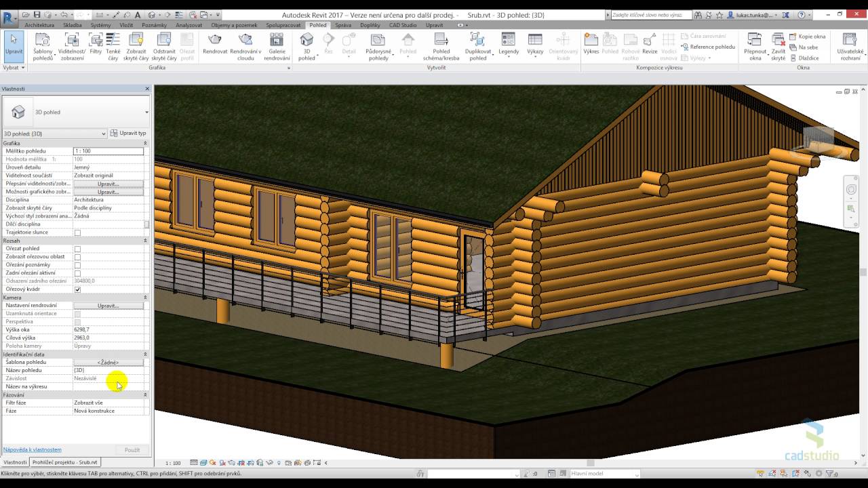Check the Ořezat pohled checkbox
The width and height of the screenshot is (868, 488).
77,249
